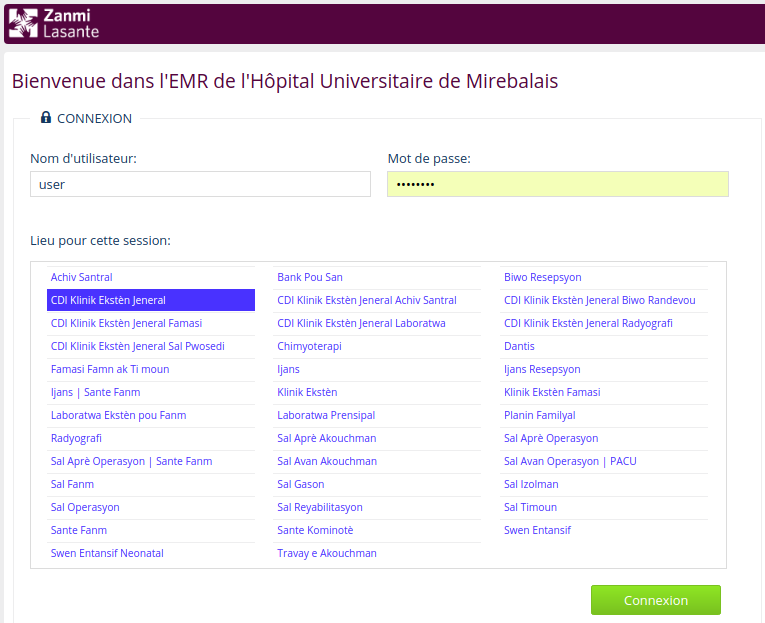This screenshot has width=765, height=623.
Task: Choose Sal Avan Operasyon | PACU
Action: [604, 461]
